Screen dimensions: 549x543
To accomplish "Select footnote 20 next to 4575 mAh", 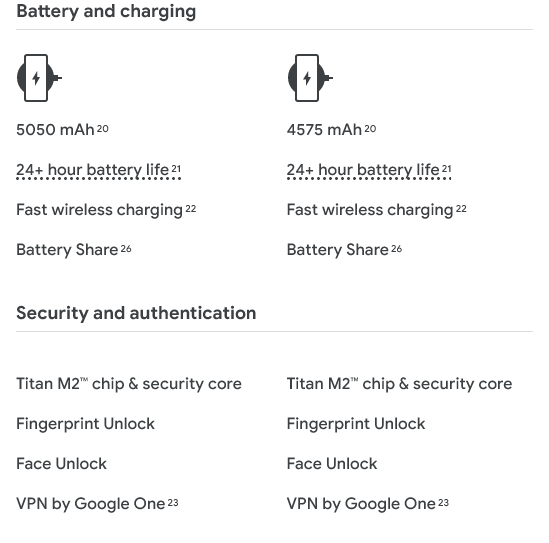I will point(370,129).
